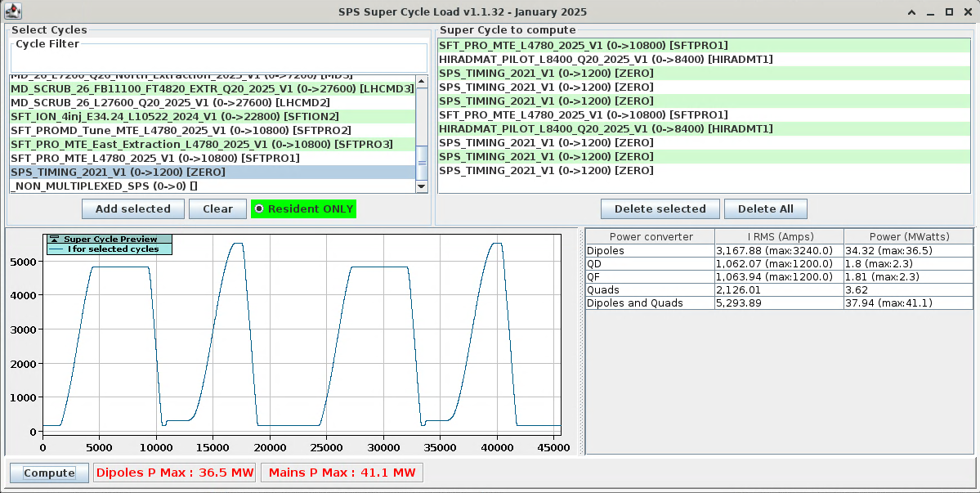Click the Delete selected button
This screenshot has width=980, height=493.
(x=660, y=208)
